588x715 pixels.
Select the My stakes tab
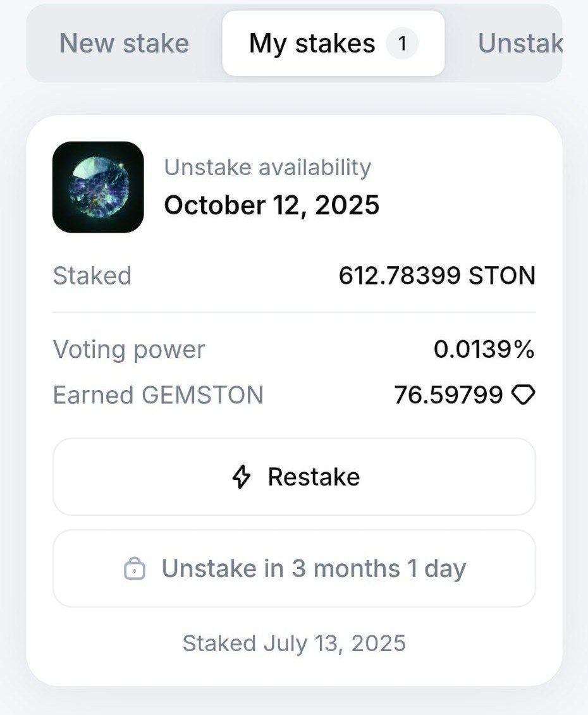333,44
